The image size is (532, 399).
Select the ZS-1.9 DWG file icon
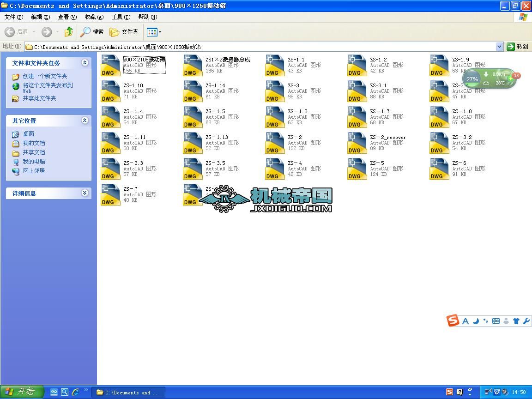click(x=439, y=66)
